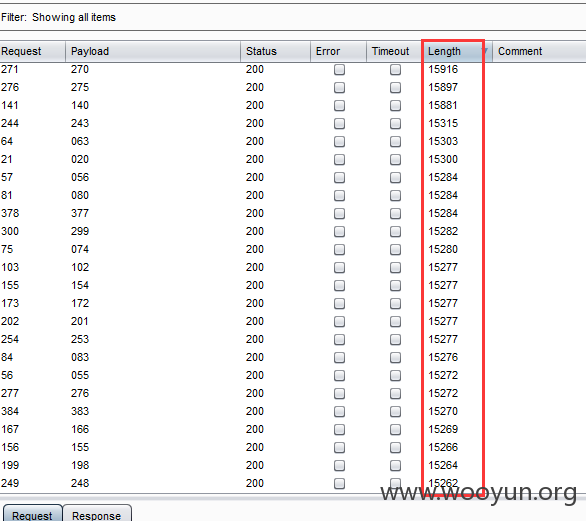Tick Timeout checkbox for request 202
Screen dimensions: 586x521
coord(395,321)
